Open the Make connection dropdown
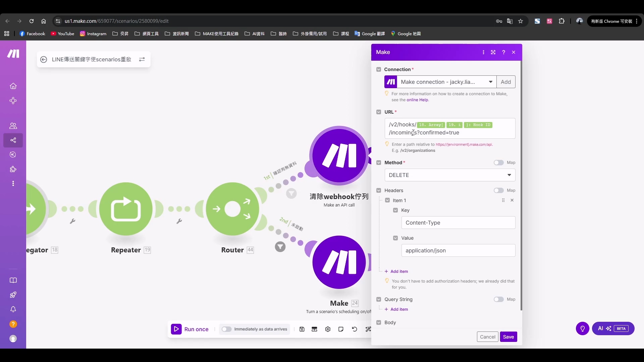 pos(446,82)
